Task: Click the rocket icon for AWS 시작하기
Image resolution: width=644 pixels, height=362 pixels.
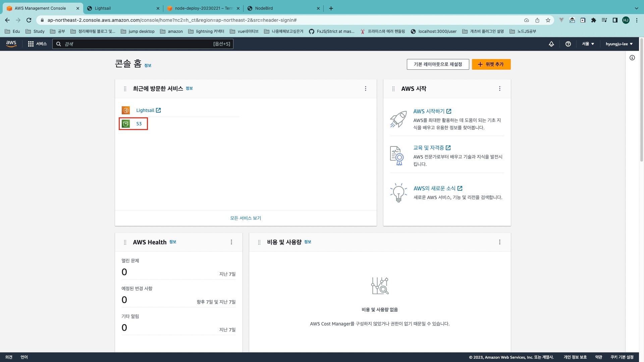Action: [398, 119]
